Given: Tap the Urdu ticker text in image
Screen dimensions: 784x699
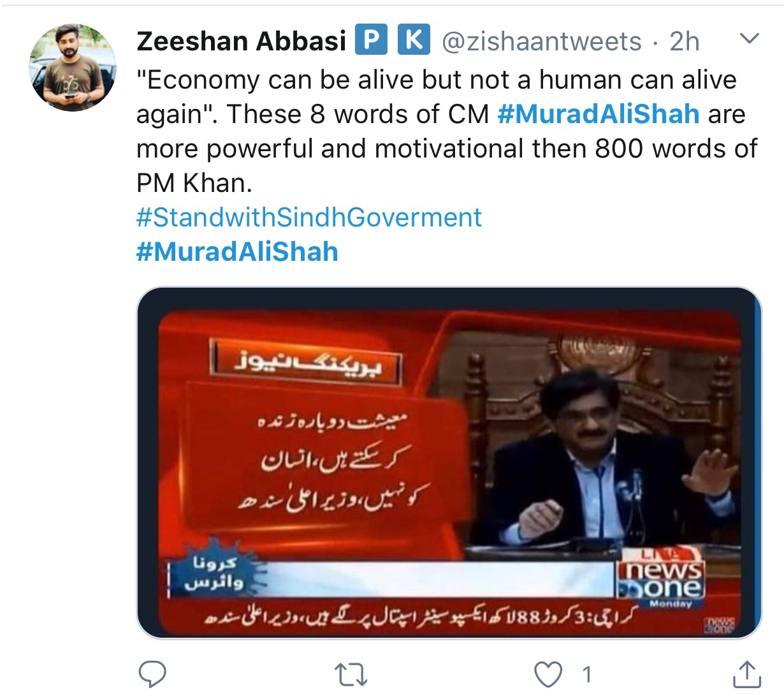Looking at the screenshot, I should pyautogui.click(x=417, y=617).
